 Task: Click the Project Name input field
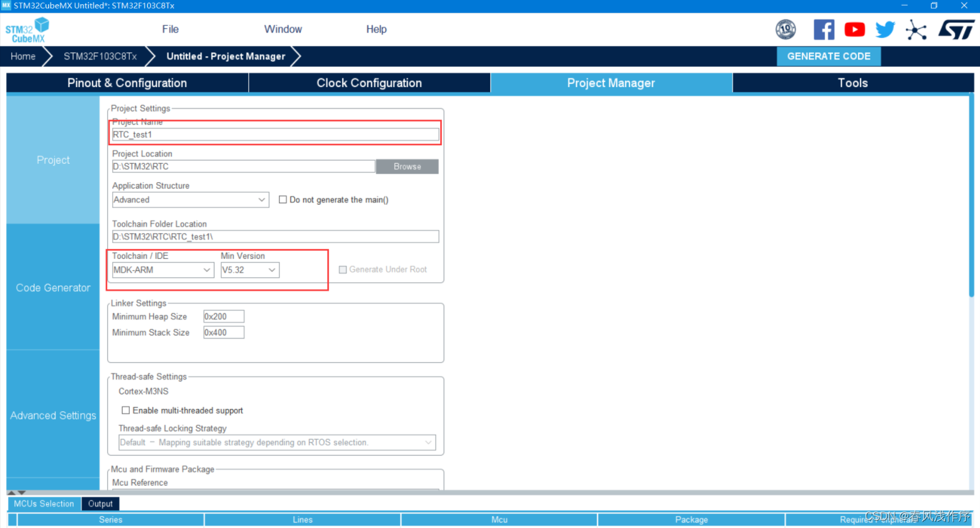(275, 134)
